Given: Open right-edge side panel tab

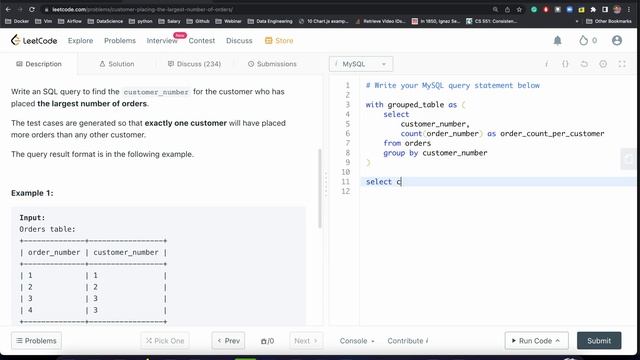Looking at the screenshot, I should pos(629,159).
